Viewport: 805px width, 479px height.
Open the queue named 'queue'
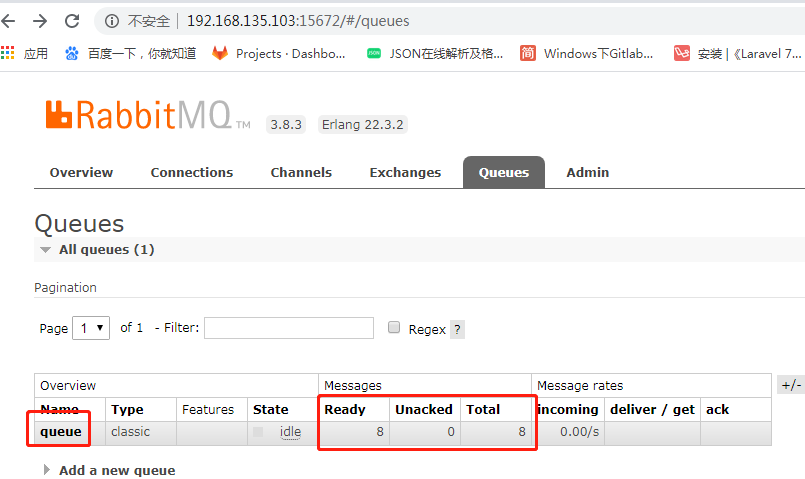61,432
